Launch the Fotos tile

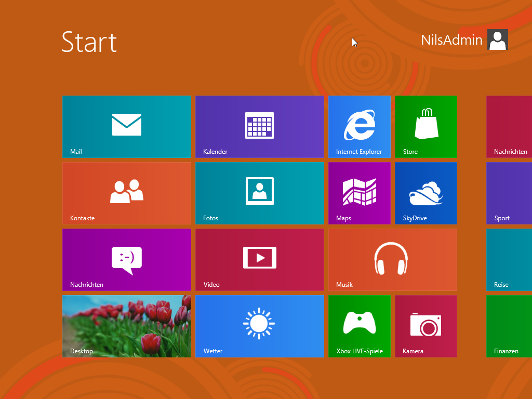(x=260, y=193)
